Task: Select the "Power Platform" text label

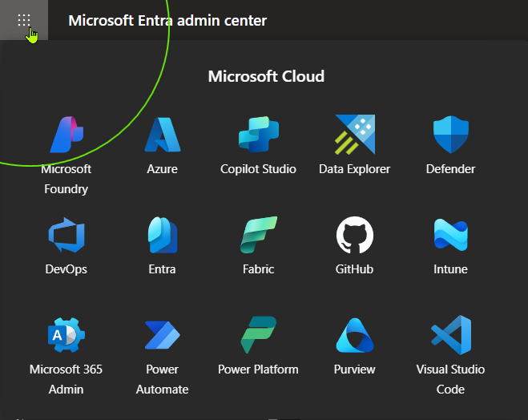Action: coord(258,370)
